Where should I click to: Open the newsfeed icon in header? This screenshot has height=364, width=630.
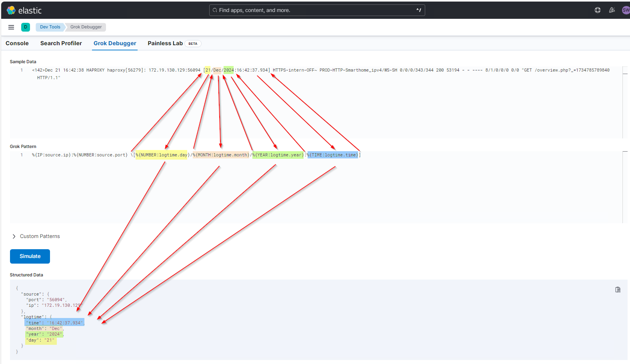(612, 10)
